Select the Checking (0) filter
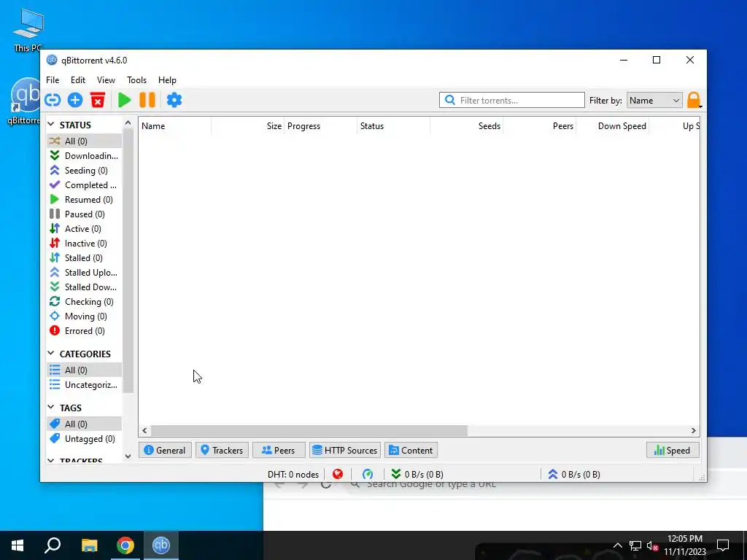The image size is (747, 560). (85, 301)
